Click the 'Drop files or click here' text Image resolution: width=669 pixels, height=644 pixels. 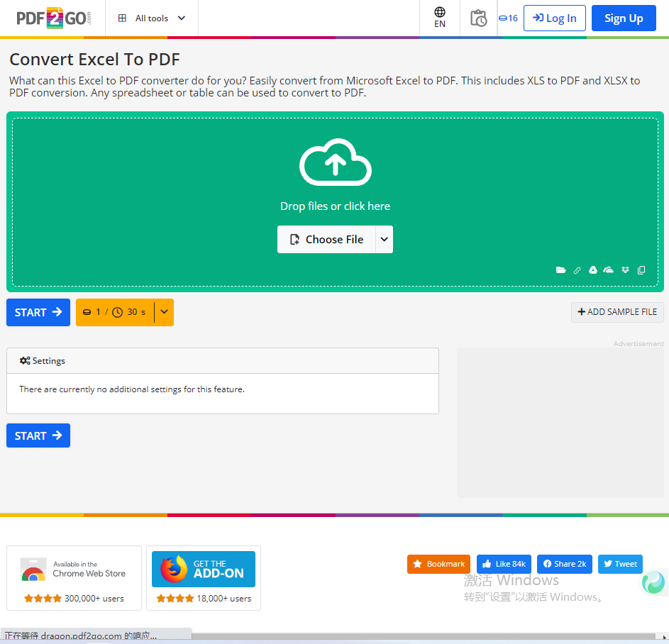335,206
